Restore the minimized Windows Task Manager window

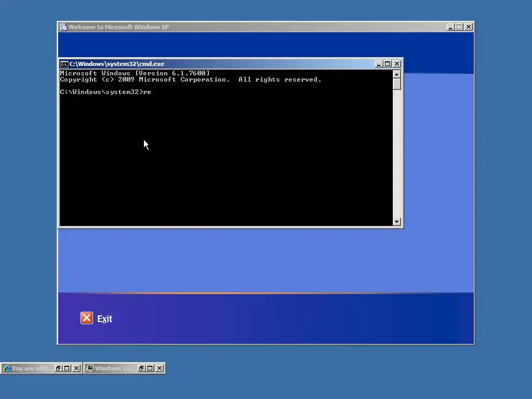click(x=141, y=368)
